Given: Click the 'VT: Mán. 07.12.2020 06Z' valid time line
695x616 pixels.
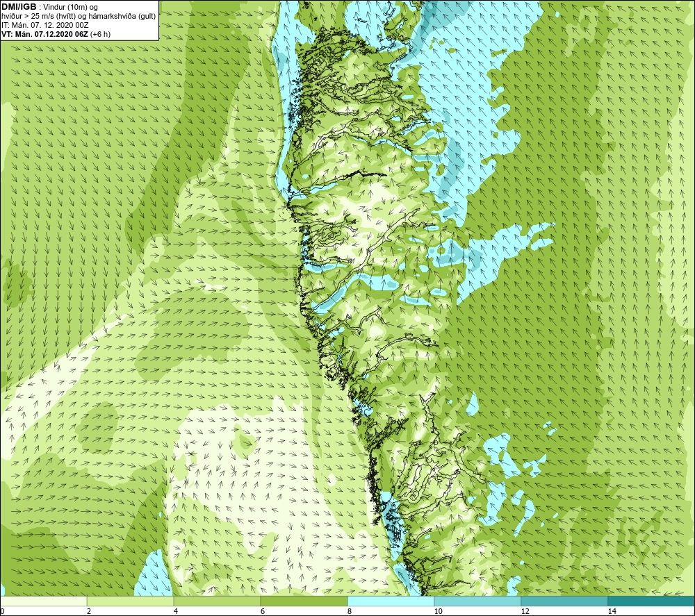Looking at the screenshot, I should pyautogui.click(x=56, y=34).
